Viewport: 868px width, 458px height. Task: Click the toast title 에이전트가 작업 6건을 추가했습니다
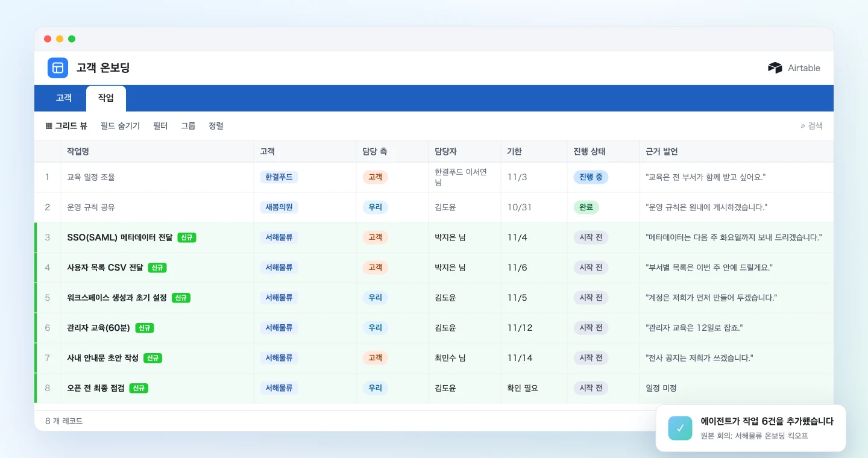coord(767,421)
